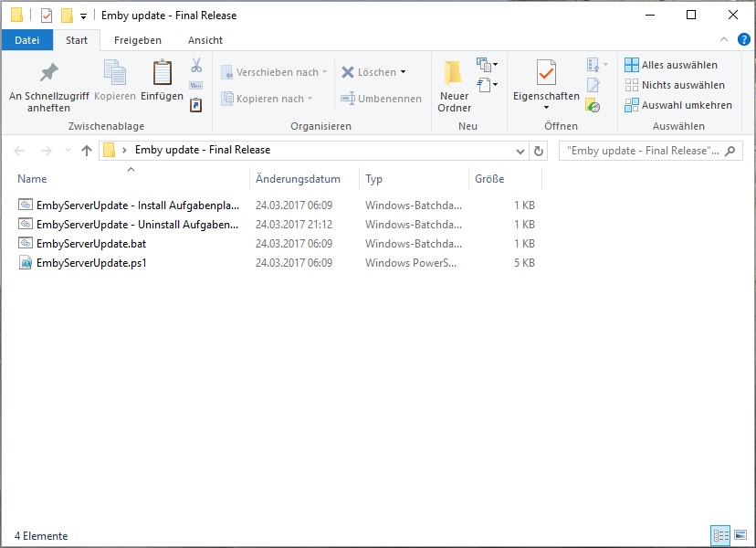Collapse the ribbon with the chevron
756x548 pixels.
(x=724, y=39)
